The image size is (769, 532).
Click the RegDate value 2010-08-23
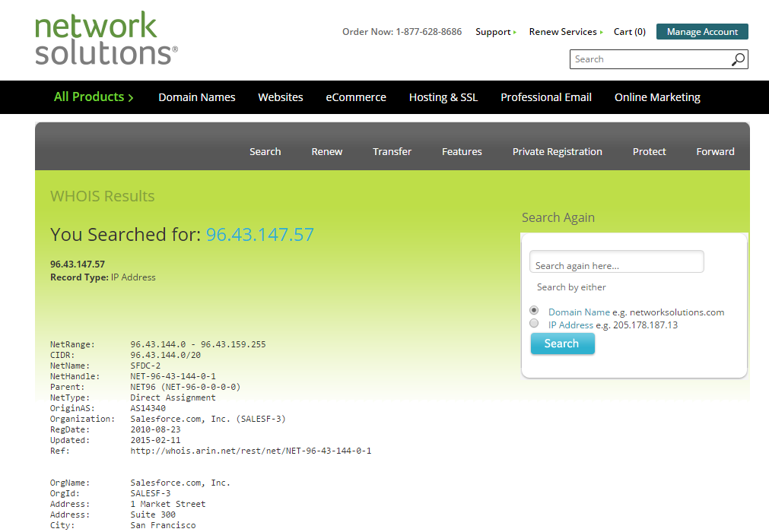(155, 429)
